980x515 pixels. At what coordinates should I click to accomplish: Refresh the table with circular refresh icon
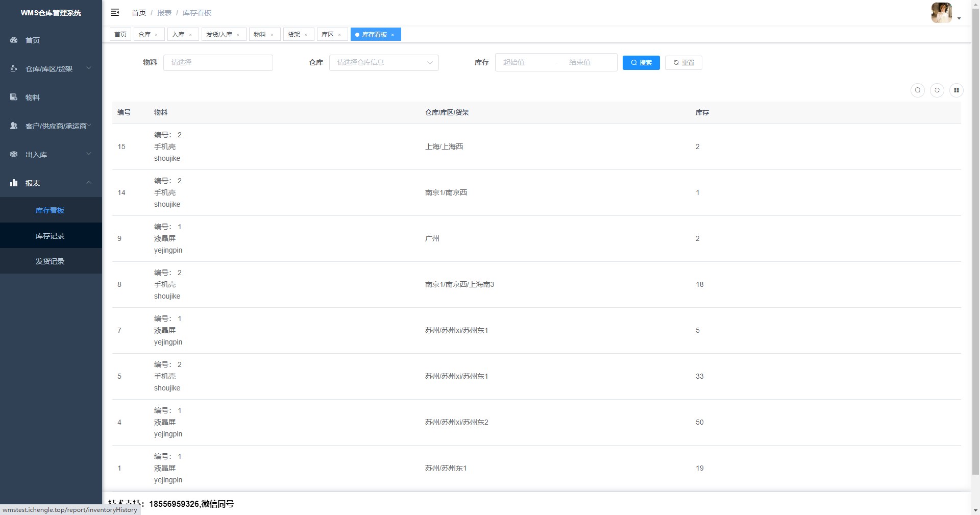point(937,90)
